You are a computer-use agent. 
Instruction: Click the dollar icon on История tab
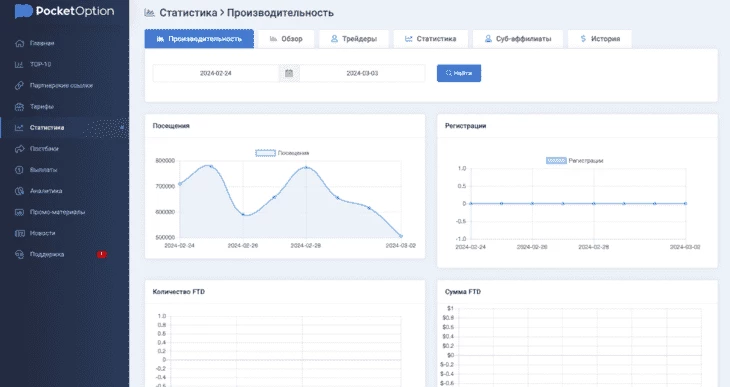583,39
